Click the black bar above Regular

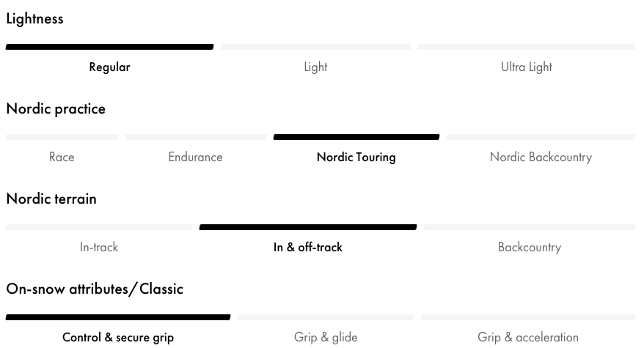(110, 47)
